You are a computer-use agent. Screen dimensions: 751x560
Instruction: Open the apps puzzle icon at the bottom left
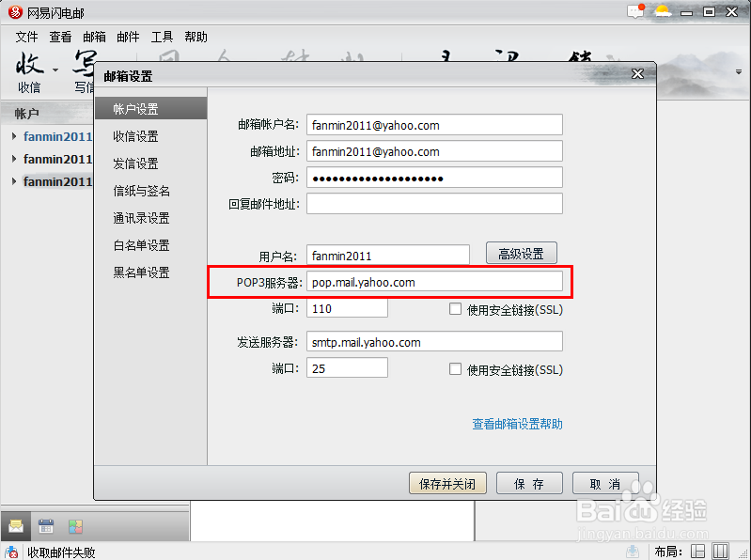[x=75, y=526]
